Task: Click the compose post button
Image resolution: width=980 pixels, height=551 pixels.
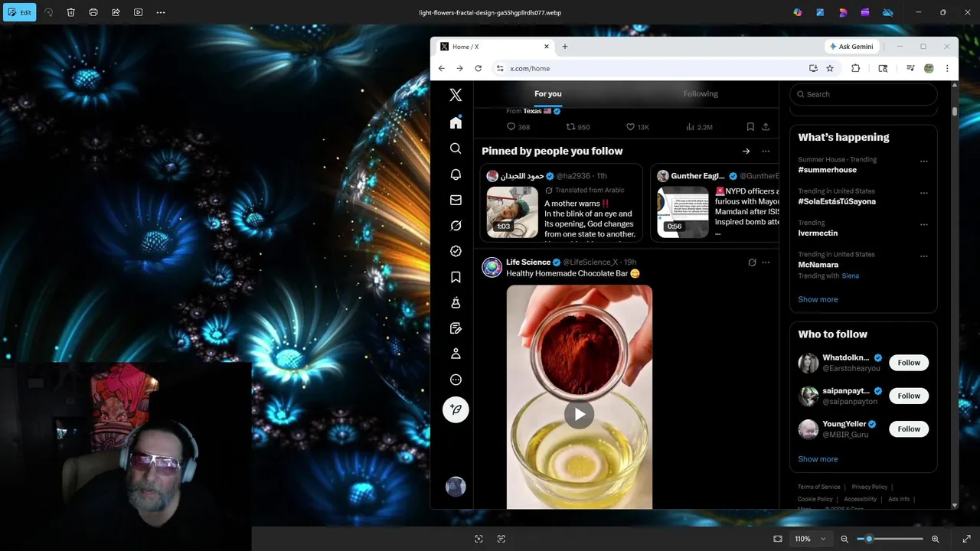Action: 456,409
